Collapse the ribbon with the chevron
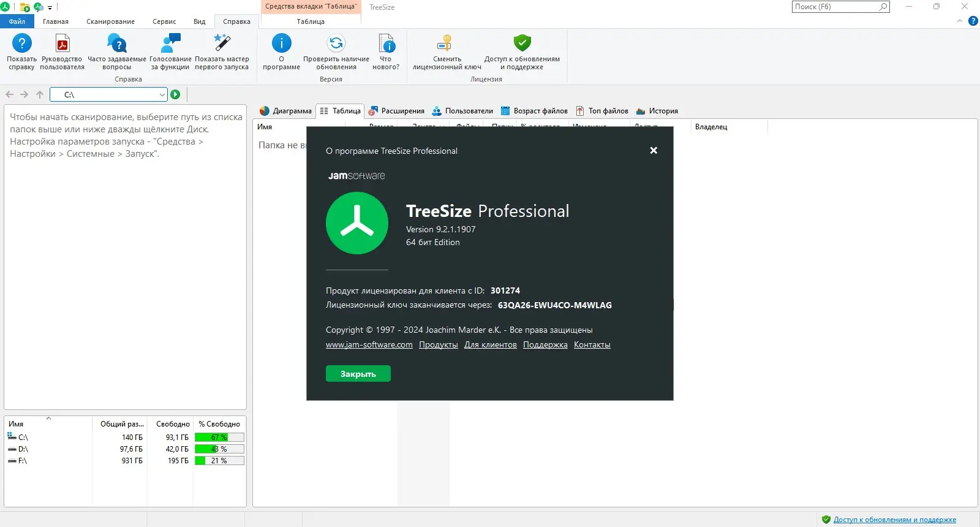The image size is (980, 527). 960,21
